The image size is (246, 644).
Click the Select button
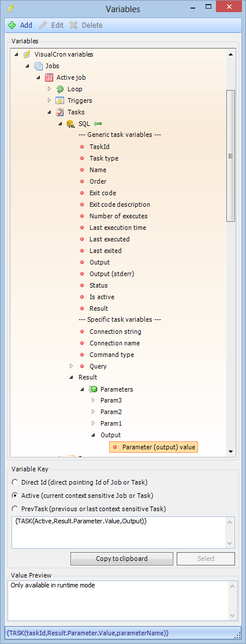click(206, 559)
